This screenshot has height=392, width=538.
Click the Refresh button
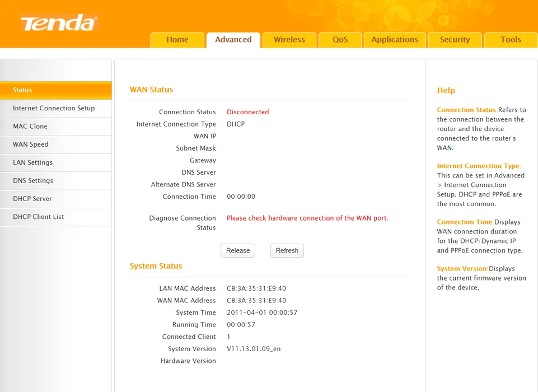(x=287, y=250)
